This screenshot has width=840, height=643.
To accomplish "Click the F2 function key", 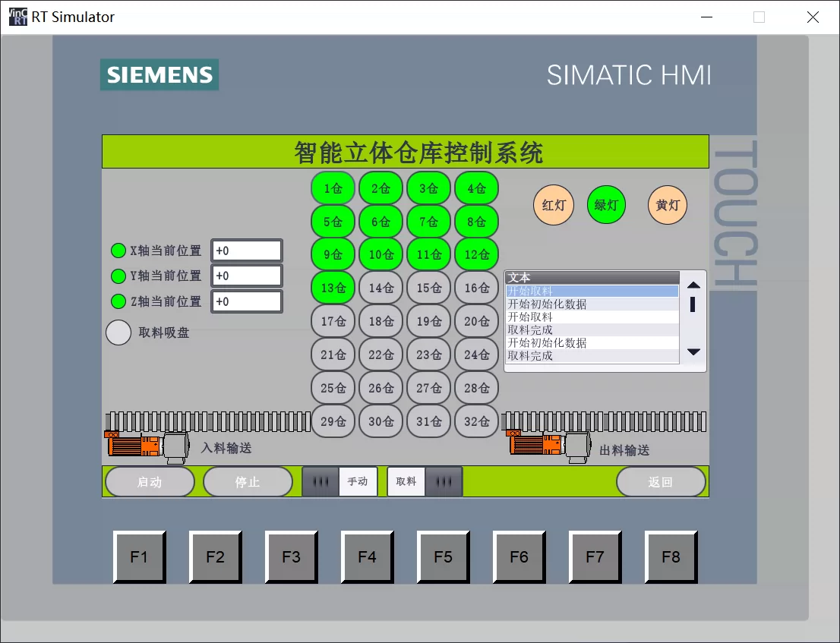I will 216,556.
